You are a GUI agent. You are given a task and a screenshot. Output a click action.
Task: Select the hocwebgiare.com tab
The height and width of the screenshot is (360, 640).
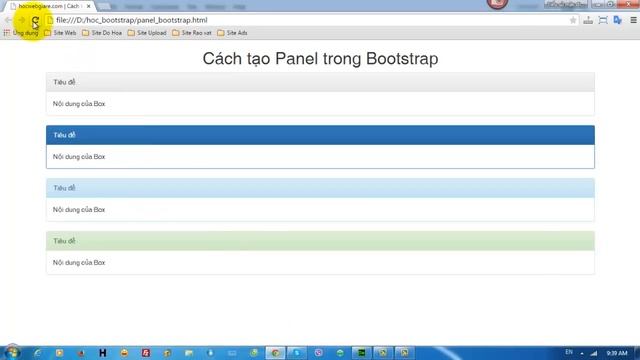coord(49,6)
